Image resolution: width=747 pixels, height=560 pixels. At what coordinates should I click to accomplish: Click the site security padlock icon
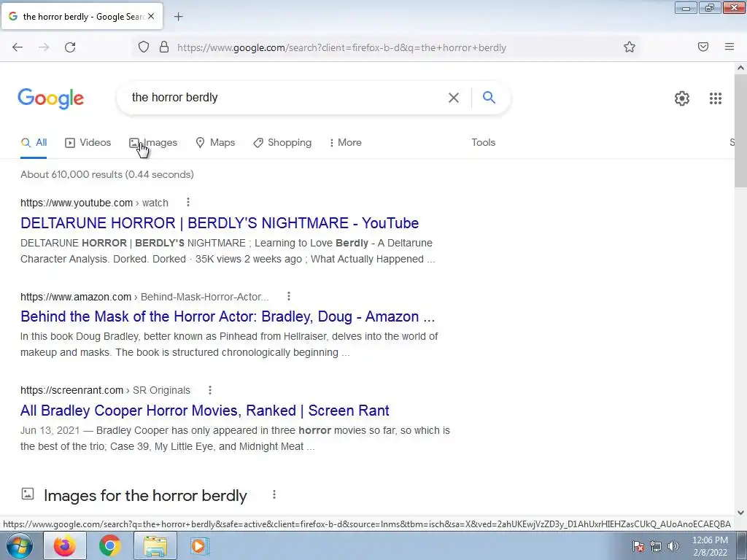(x=164, y=47)
